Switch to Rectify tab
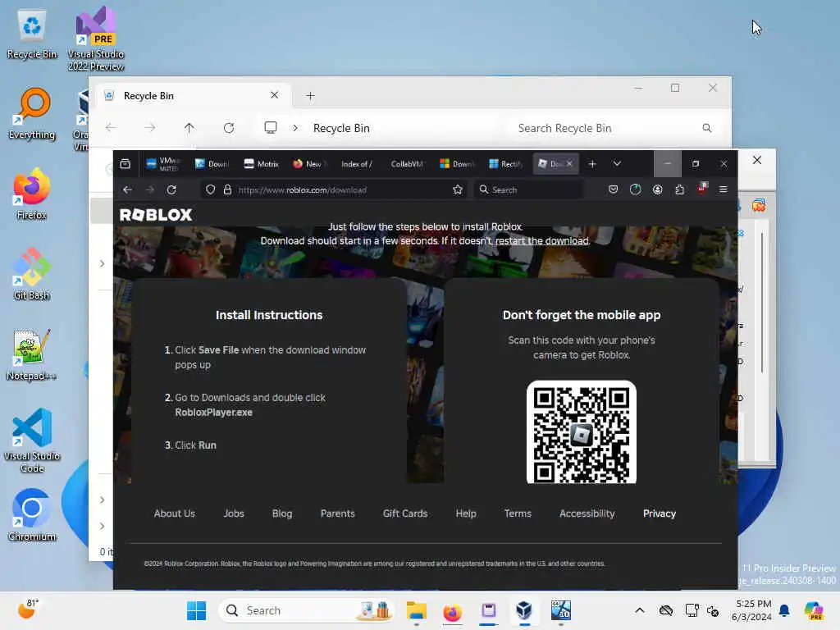 click(505, 164)
